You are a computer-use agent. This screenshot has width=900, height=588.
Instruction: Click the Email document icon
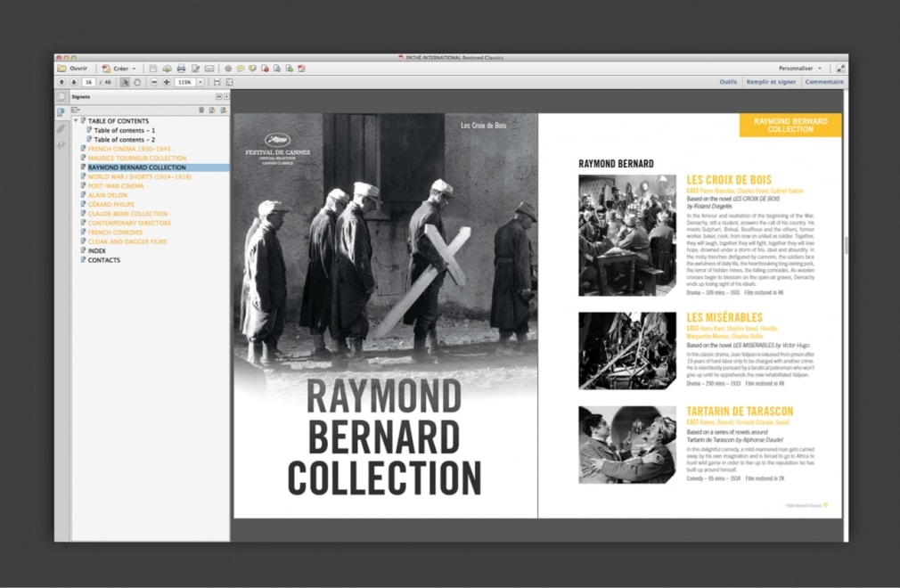pos(210,68)
